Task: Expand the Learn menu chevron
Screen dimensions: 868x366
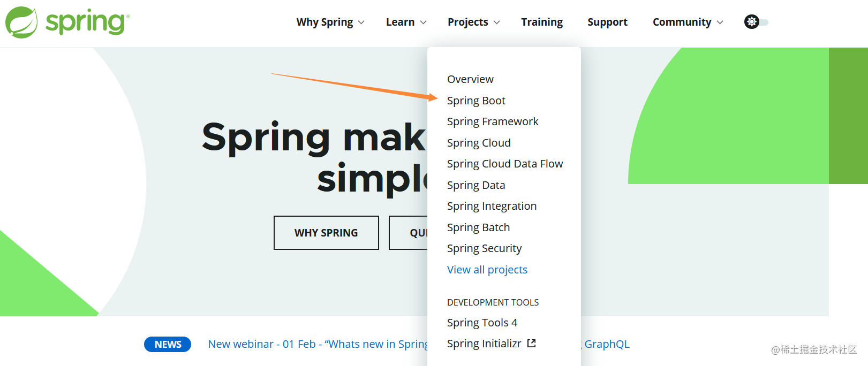Action: (x=423, y=22)
